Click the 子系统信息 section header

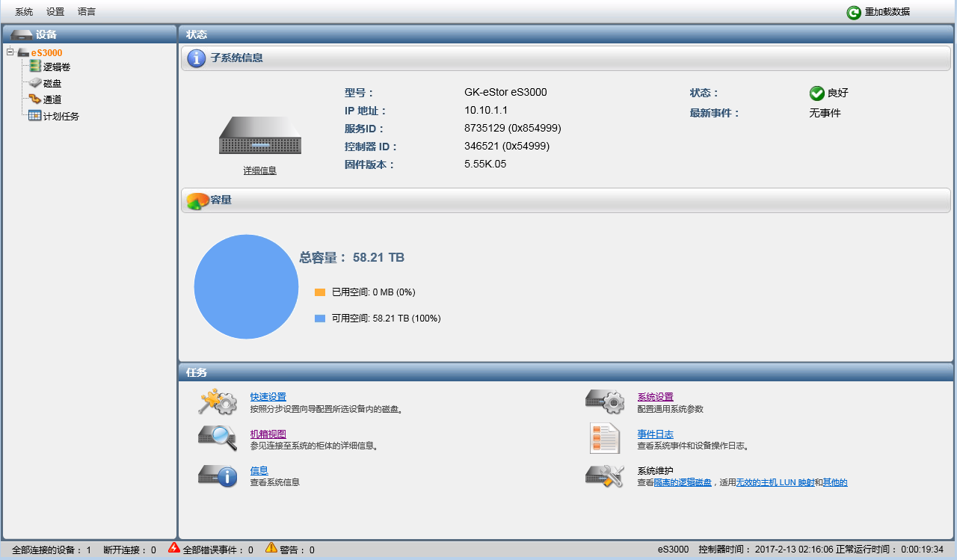click(x=565, y=58)
